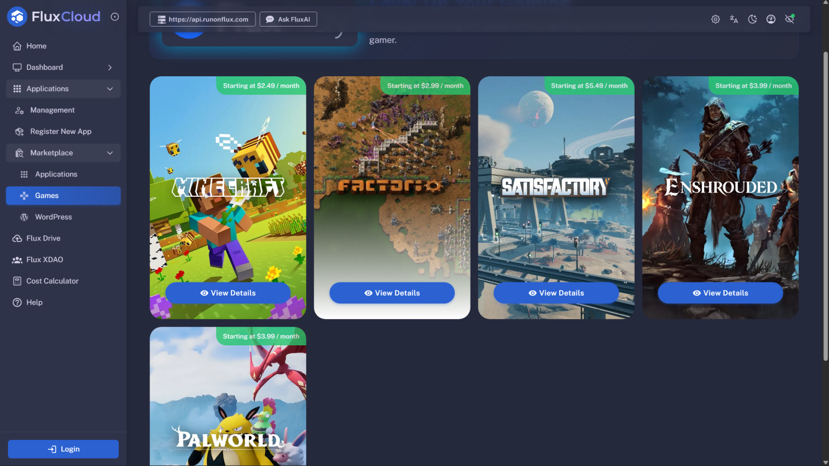Open the WordPress marketplace item
This screenshot has width=829, height=466.
pos(63,217)
